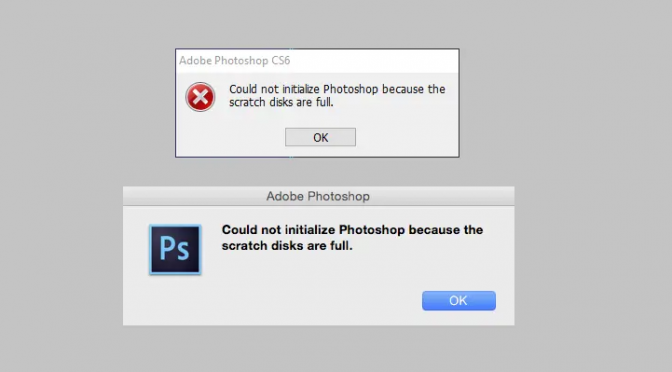The image size is (672, 372).
Task: Click bold 'Could not initialize Photoshop' line
Action: 352,230
